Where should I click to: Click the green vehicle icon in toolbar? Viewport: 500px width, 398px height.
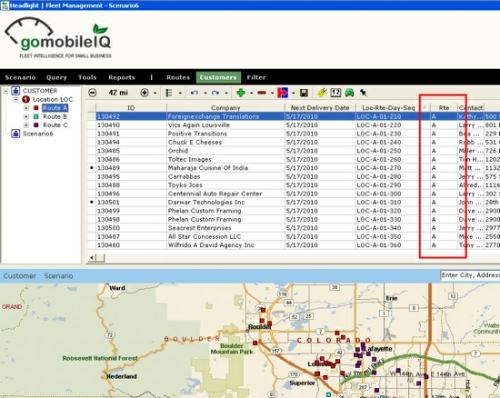349,93
